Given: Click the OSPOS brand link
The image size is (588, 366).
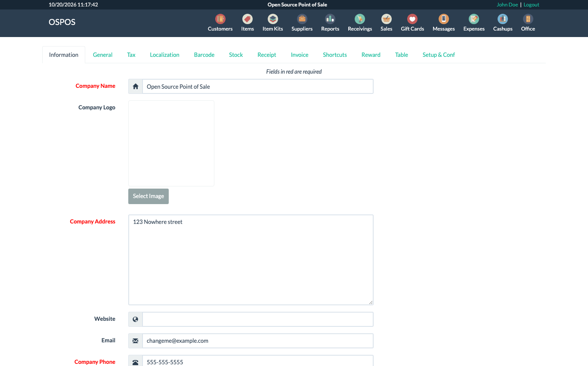Looking at the screenshot, I should [62, 22].
